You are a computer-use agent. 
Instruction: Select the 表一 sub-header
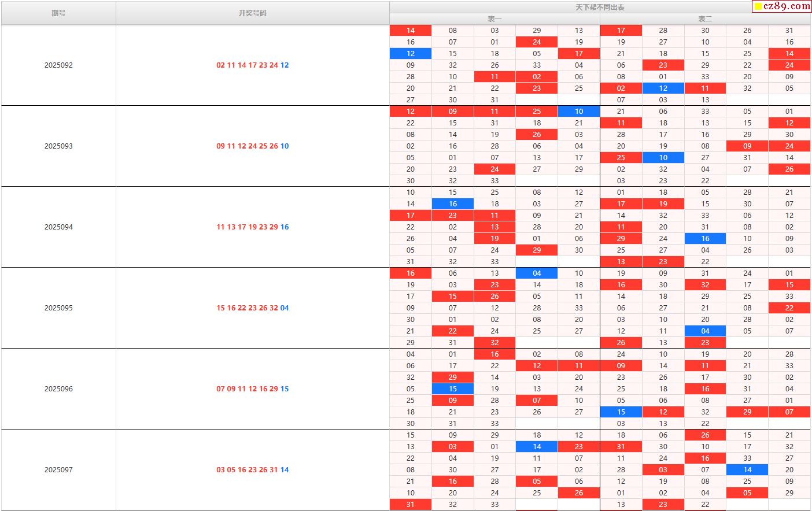click(x=494, y=19)
